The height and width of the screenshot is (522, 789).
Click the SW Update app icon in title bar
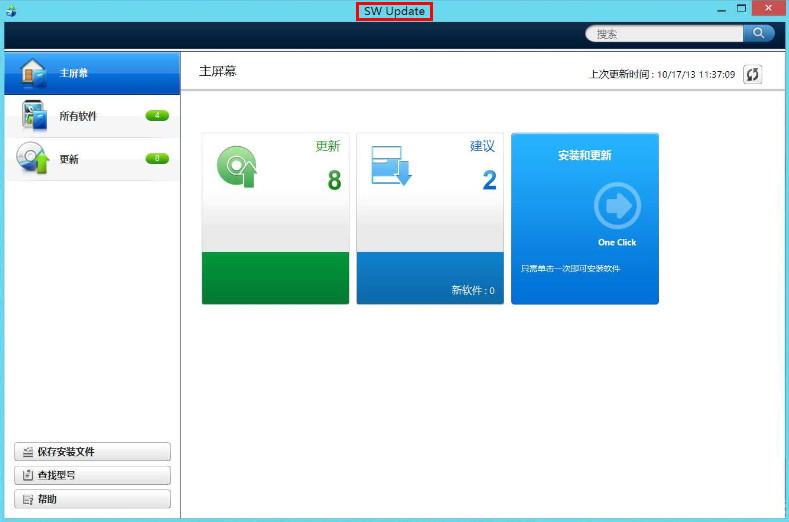11,11
